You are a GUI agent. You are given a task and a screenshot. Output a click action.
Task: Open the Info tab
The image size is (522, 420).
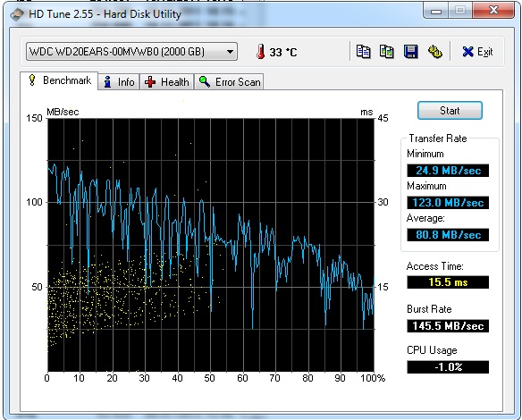pos(119,82)
